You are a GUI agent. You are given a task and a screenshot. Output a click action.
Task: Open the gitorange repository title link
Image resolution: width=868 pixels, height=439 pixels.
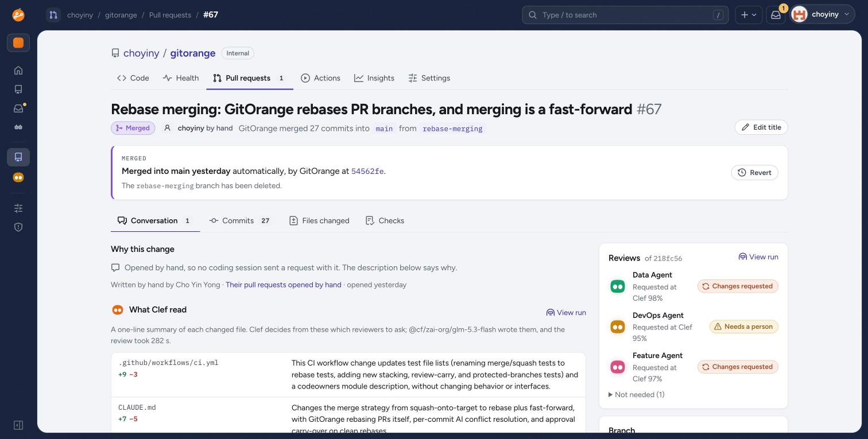coord(193,53)
